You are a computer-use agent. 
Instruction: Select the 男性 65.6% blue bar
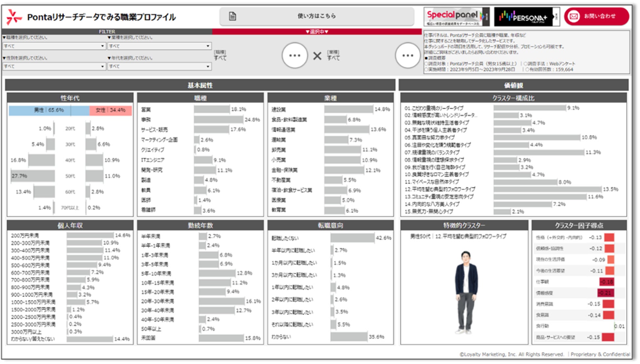[x=49, y=110]
